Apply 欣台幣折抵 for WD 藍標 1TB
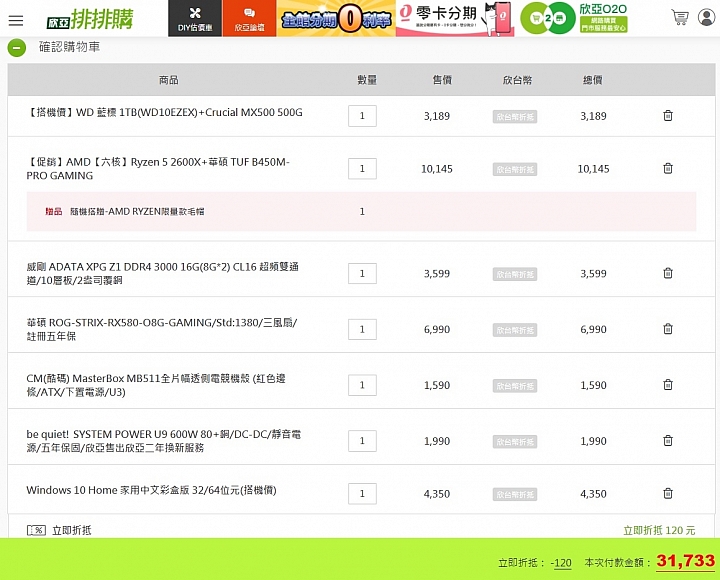The width and height of the screenshot is (720, 580). 515,117
